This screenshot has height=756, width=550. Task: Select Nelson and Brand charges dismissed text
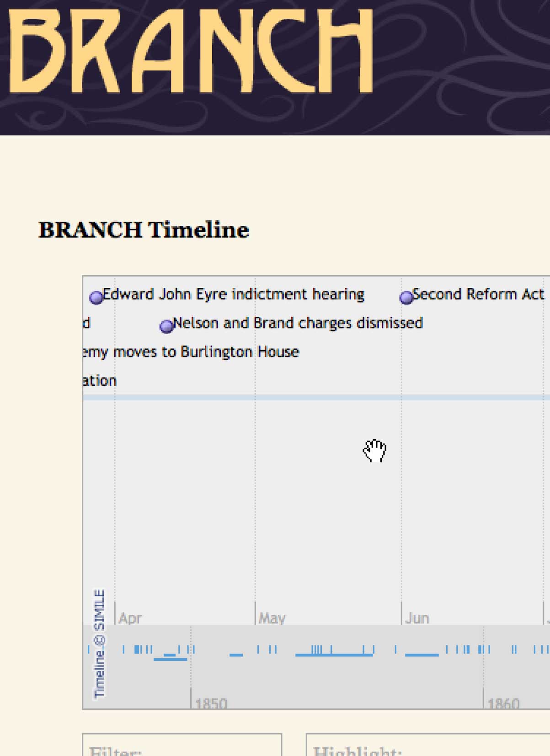(298, 323)
